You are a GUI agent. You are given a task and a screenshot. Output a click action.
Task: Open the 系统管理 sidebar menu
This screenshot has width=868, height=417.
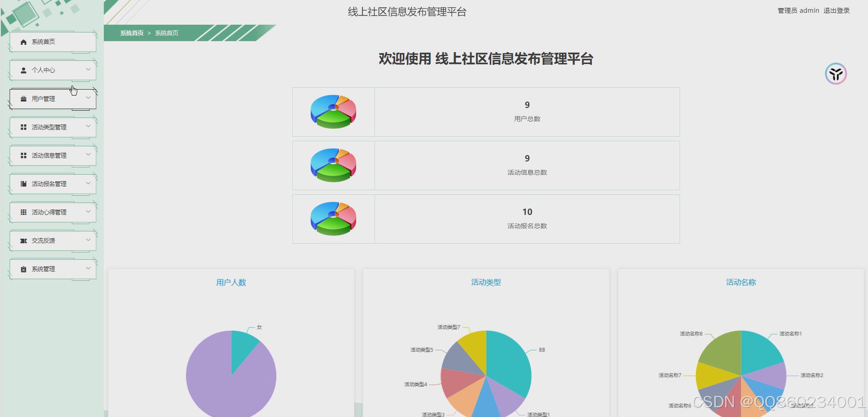coord(53,269)
